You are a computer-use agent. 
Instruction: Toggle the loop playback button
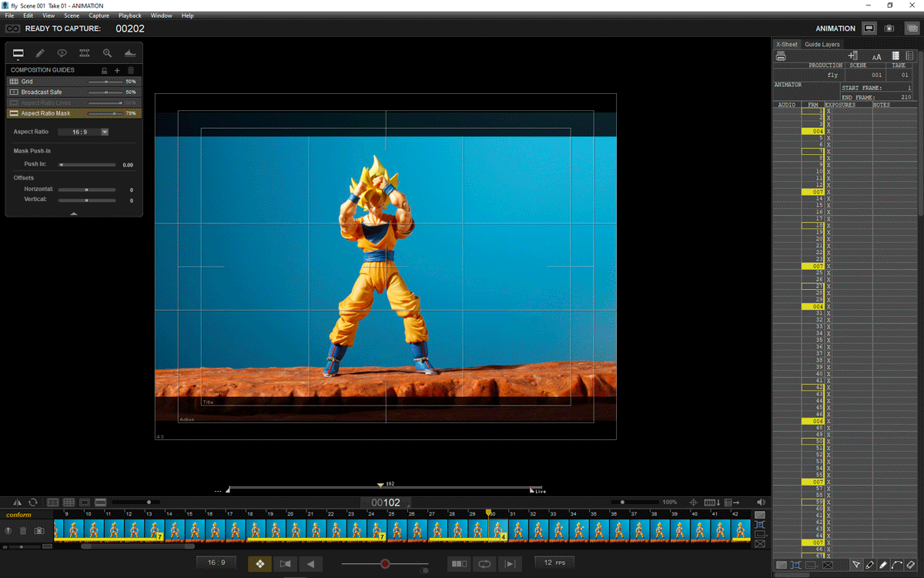(x=485, y=564)
